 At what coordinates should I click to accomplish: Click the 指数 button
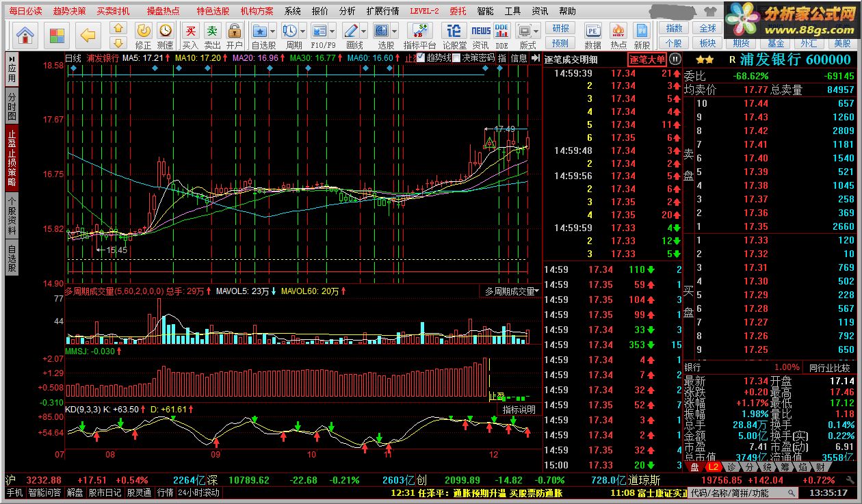674,28
